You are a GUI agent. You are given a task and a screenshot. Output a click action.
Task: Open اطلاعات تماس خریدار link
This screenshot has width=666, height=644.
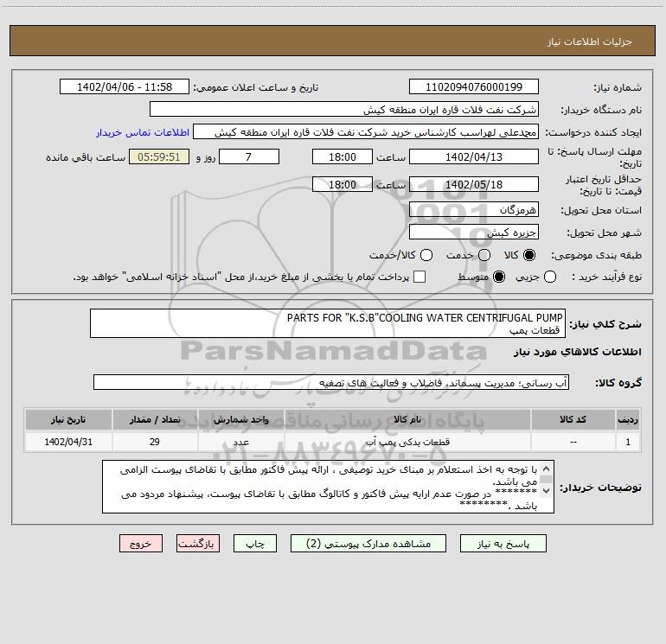[x=143, y=132]
